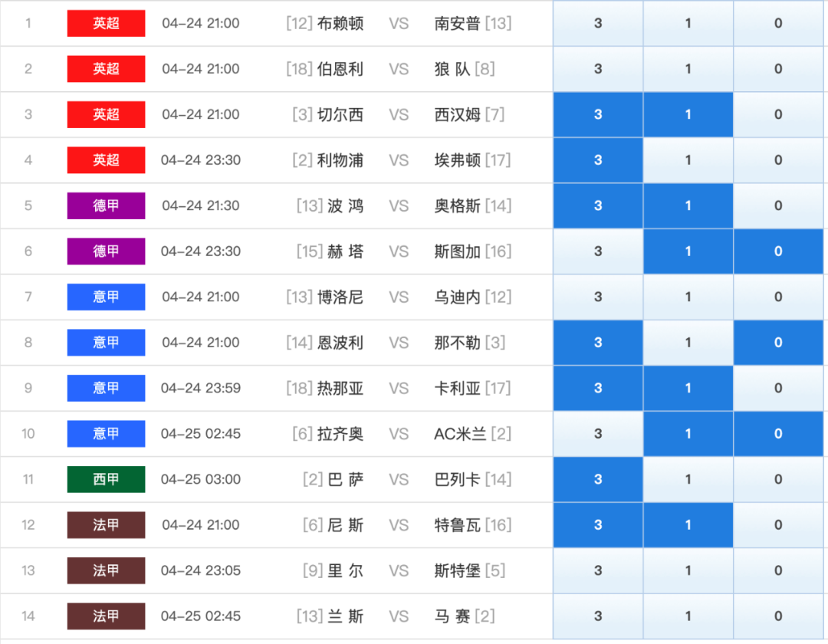This screenshot has width=828, height=644.
Task: Deselect result 3 for 切尔西 vs 西汉姆
Action: click(x=598, y=114)
